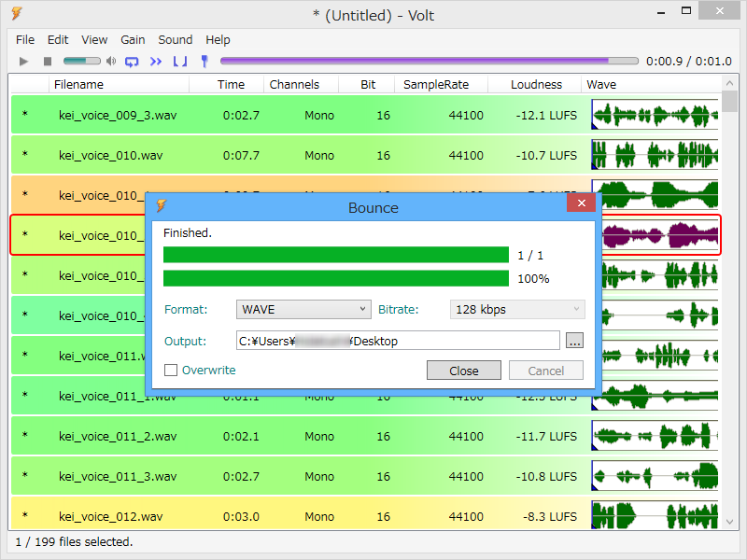This screenshot has height=560, width=747.
Task: Click the fast-forward skip icon
Action: click(x=156, y=61)
